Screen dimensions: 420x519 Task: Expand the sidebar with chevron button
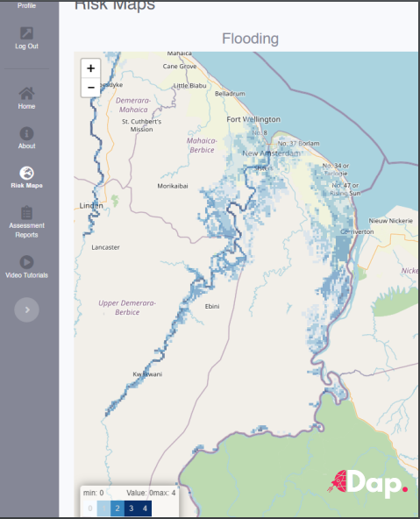(27, 309)
